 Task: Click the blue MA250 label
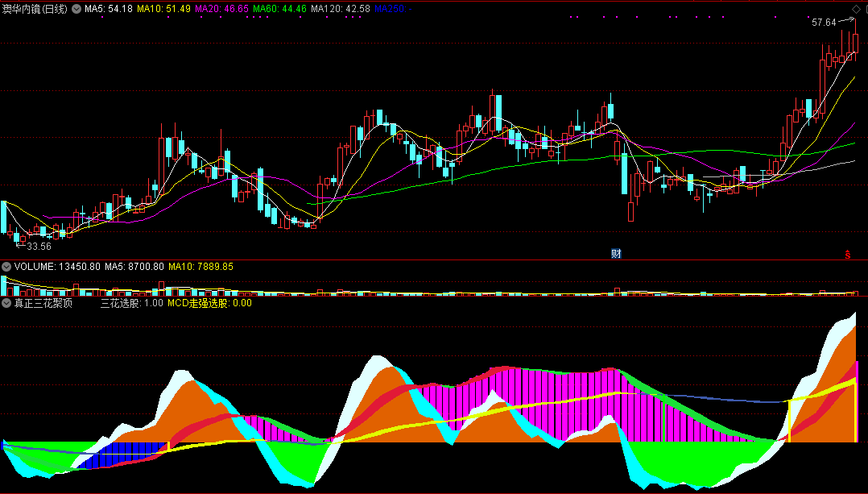pos(393,9)
